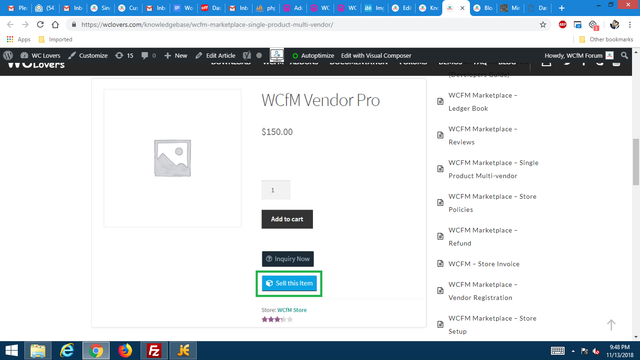The image size is (640, 360).
Task: Click the Add to cart button
Action: pyautogui.click(x=287, y=219)
